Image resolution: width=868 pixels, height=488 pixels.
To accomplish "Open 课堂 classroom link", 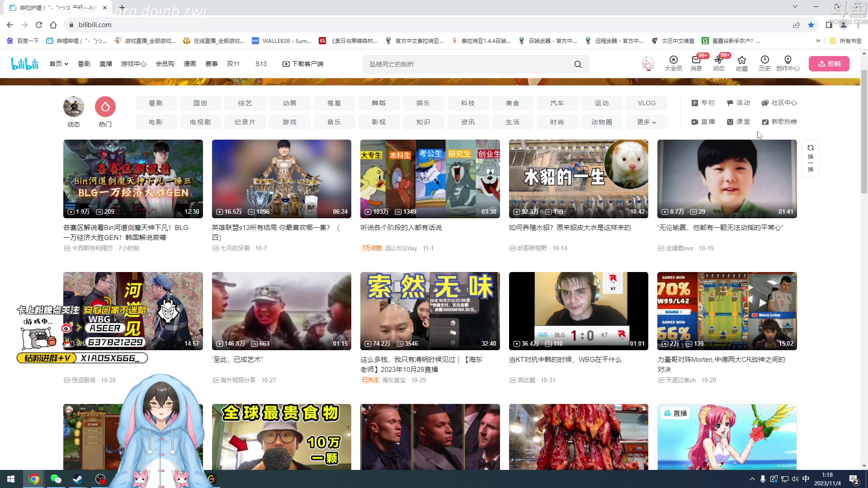I will [738, 122].
